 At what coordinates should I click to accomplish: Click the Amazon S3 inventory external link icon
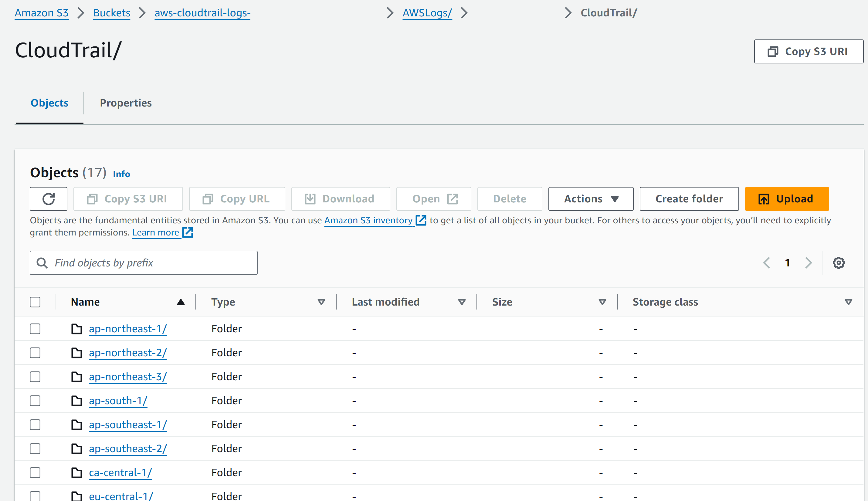(x=421, y=220)
